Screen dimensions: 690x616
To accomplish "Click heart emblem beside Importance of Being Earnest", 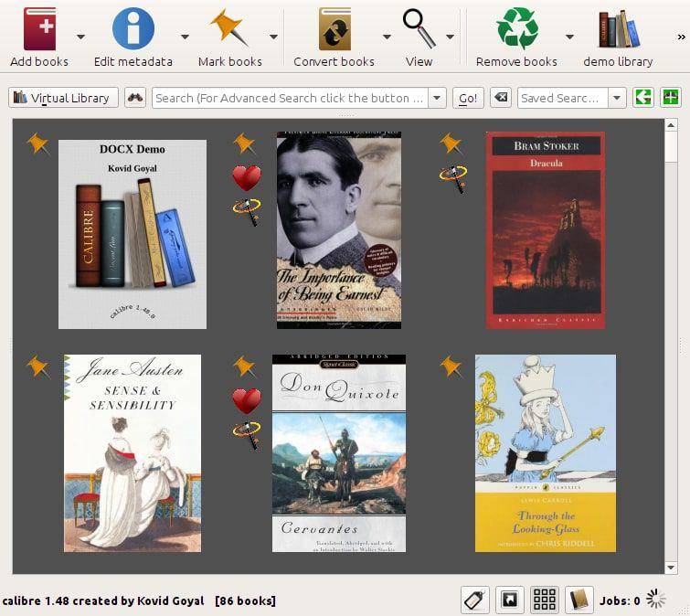I will pyautogui.click(x=247, y=177).
